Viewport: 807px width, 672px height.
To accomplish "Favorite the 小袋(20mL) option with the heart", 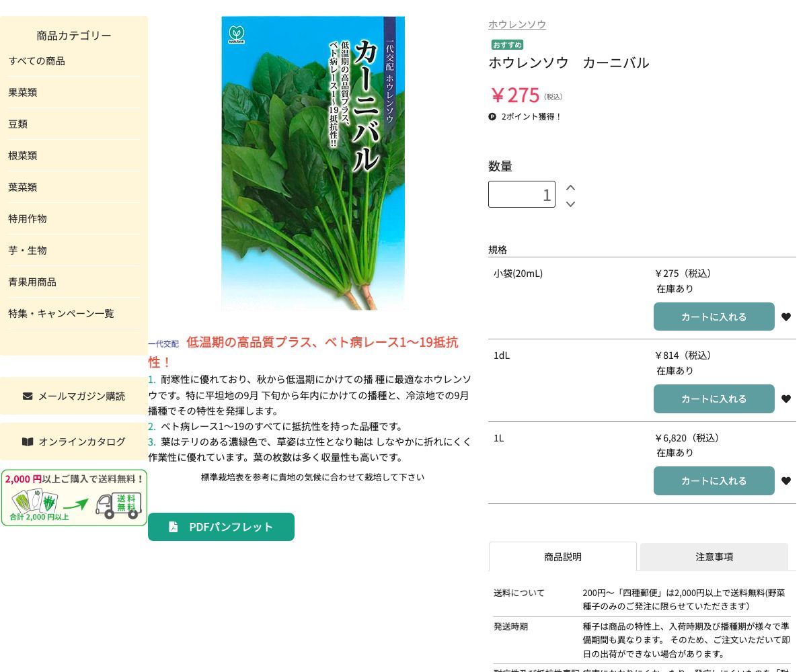I will click(785, 317).
